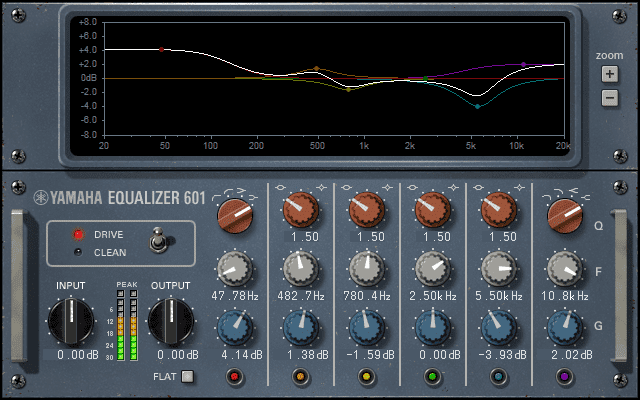Click the 1.50 Q value of band 5
Screen dimensions: 640x400
pyautogui.click(x=502, y=237)
